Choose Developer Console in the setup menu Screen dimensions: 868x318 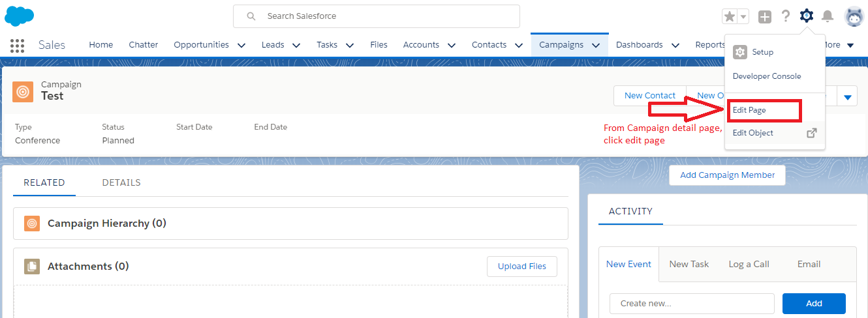[x=767, y=76]
